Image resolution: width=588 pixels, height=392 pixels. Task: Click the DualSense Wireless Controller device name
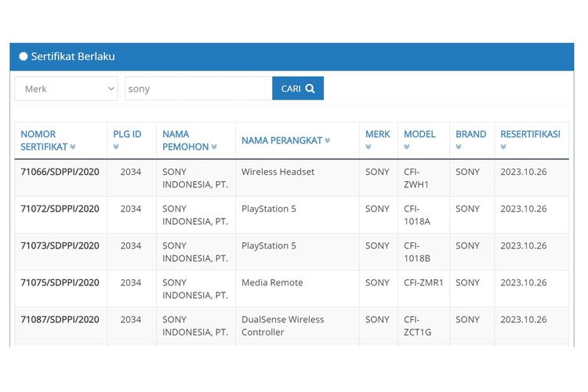click(283, 326)
